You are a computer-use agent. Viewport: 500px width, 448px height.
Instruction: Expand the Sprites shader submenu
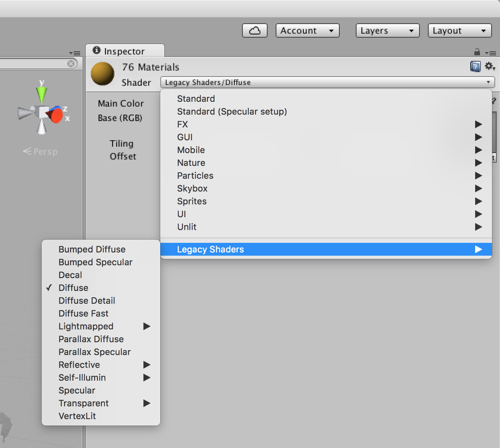coord(326,201)
